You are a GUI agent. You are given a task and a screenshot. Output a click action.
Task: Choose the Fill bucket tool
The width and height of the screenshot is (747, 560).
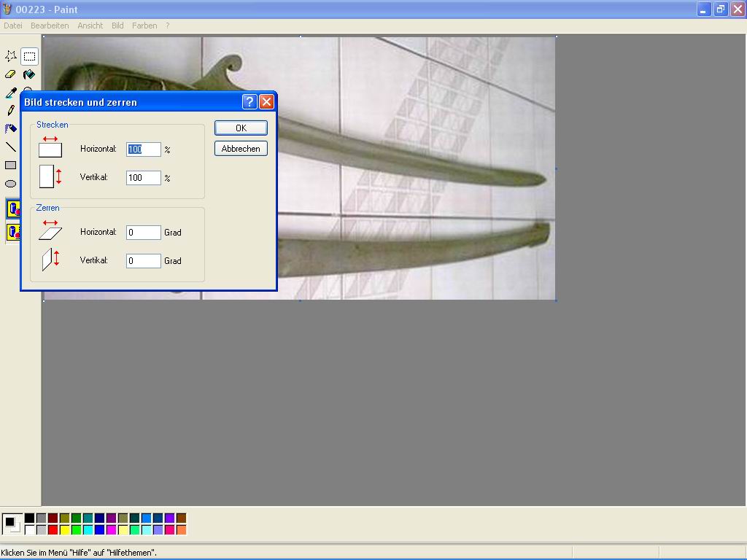coord(29,74)
